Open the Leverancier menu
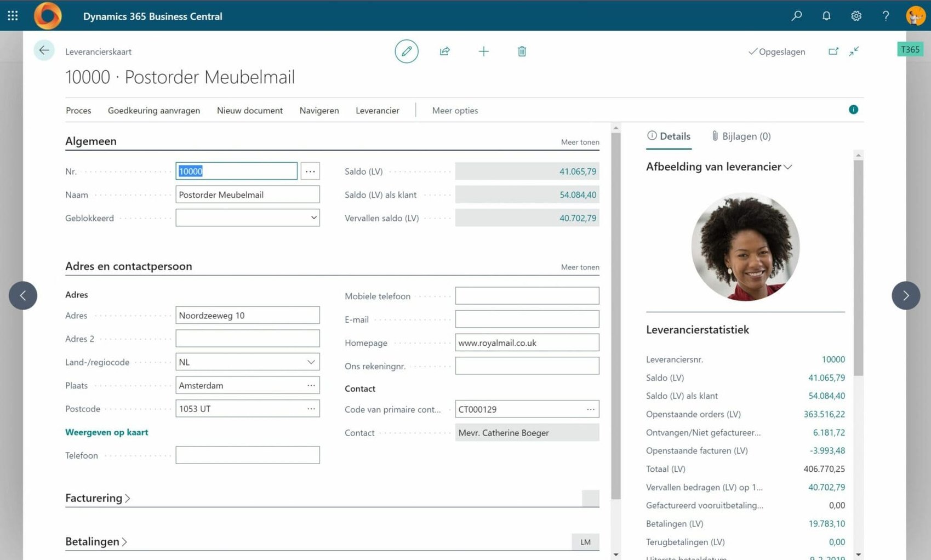The height and width of the screenshot is (560, 931). pyautogui.click(x=378, y=110)
